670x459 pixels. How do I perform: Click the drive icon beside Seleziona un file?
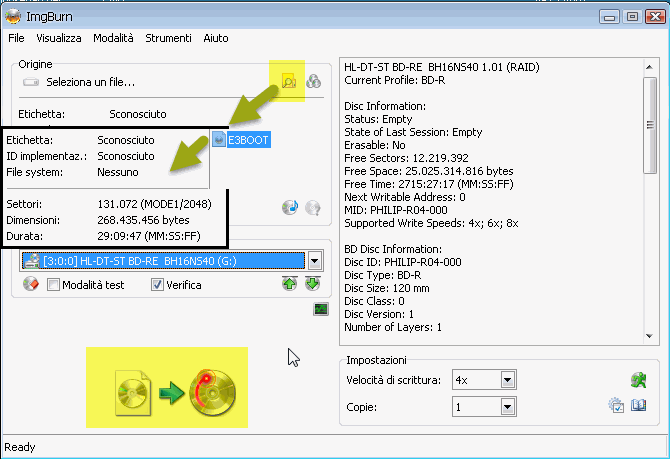click(31, 82)
